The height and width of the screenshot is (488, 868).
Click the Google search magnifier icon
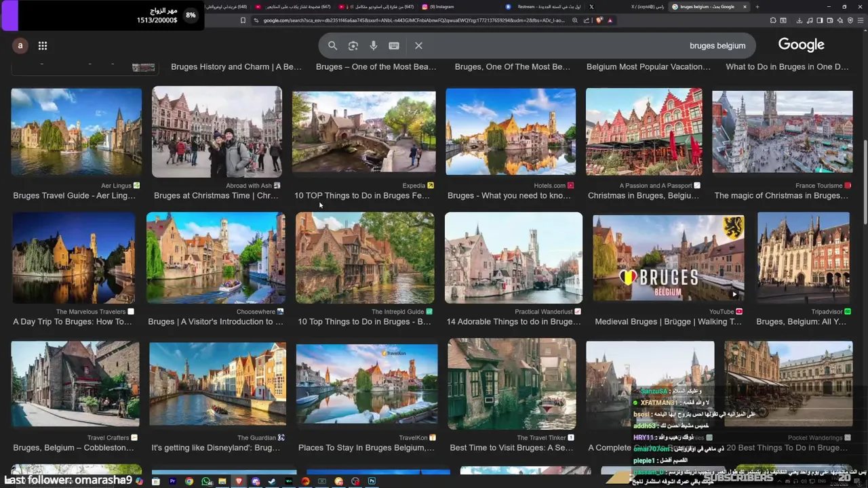pos(332,45)
